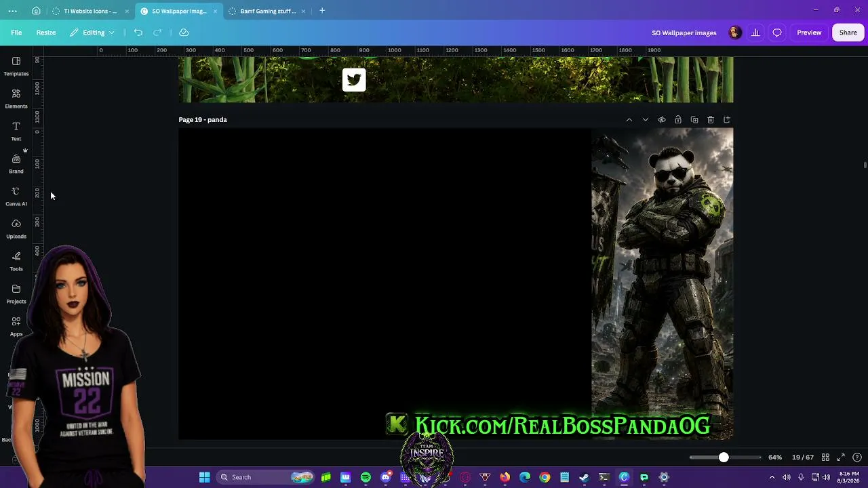Open the Projects folder panel
This screenshot has height=488, width=868.
tap(16, 293)
